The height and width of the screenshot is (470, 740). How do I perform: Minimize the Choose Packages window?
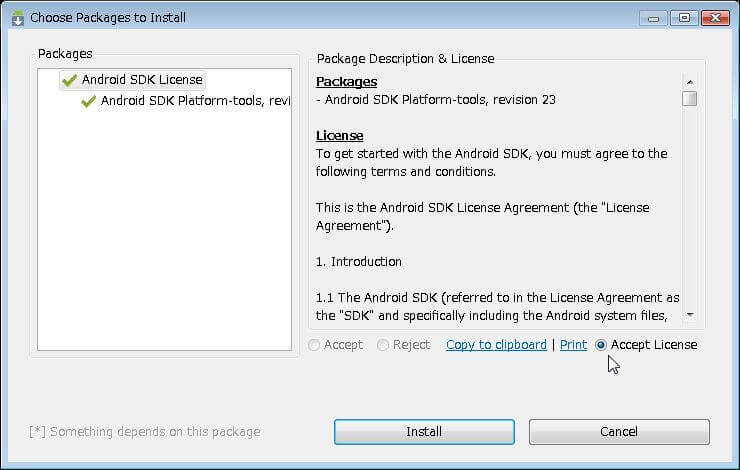click(658, 17)
